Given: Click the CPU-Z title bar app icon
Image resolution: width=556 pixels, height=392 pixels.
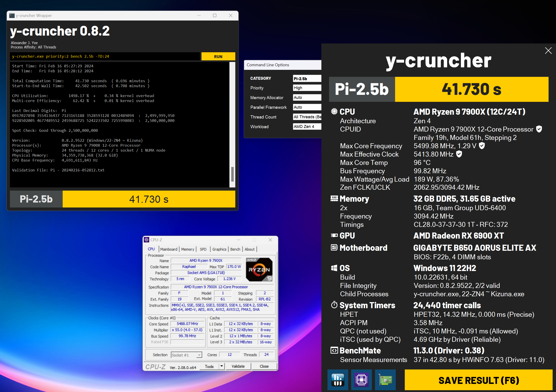Looking at the screenshot, I should click(x=146, y=240).
